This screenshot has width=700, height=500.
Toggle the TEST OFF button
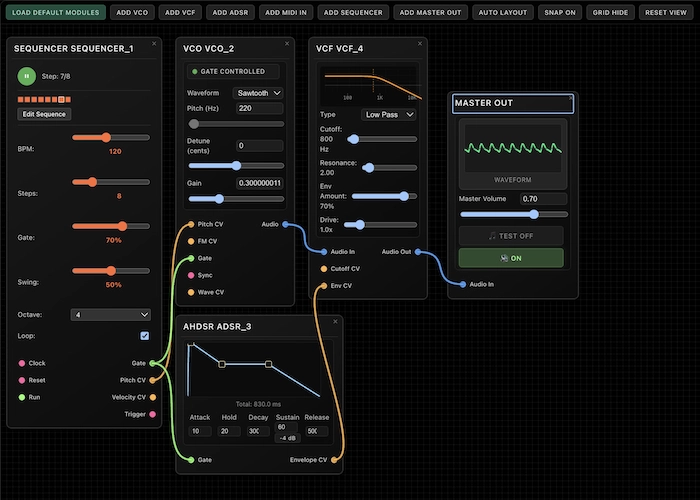point(511,236)
